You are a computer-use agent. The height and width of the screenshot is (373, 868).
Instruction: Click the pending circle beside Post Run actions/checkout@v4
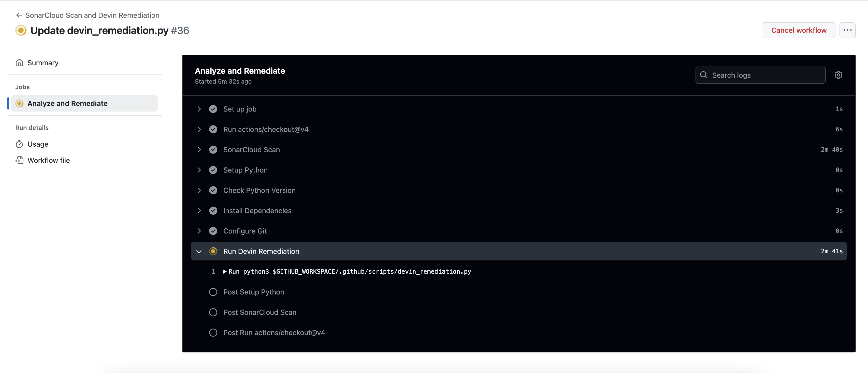click(x=213, y=332)
